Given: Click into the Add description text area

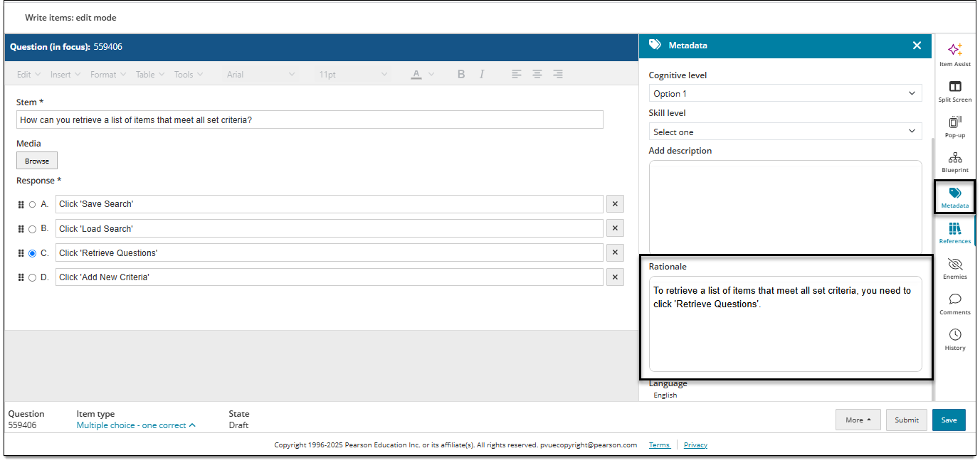Looking at the screenshot, I should [785, 206].
